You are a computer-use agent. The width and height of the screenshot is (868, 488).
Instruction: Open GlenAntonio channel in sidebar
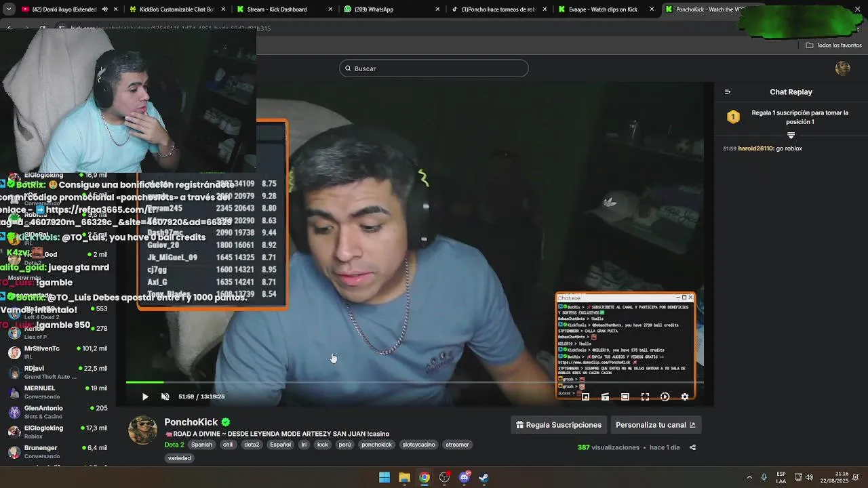pos(58,412)
